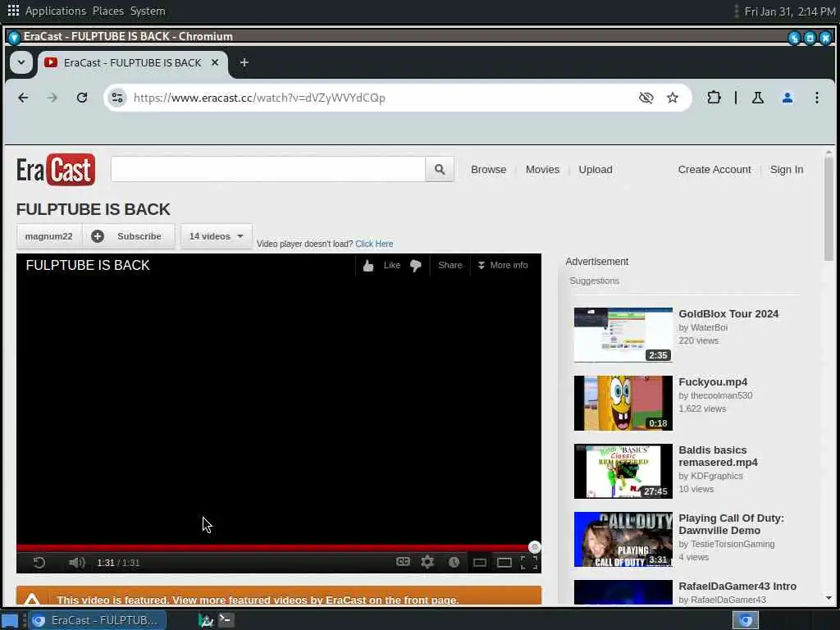
Task: Click the EraCast logo
Action: pos(56,170)
